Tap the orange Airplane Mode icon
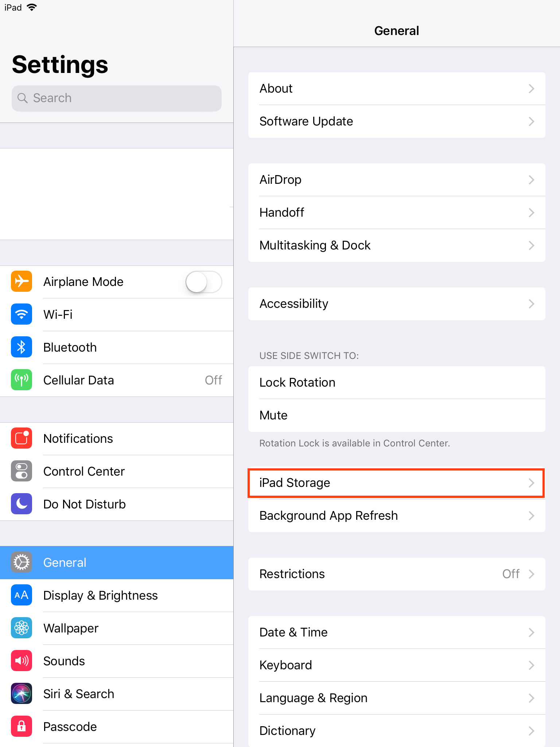 pyautogui.click(x=22, y=282)
